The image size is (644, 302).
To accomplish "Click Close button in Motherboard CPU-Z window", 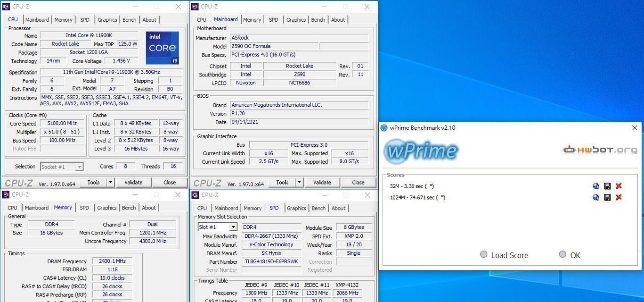I will point(358,182).
